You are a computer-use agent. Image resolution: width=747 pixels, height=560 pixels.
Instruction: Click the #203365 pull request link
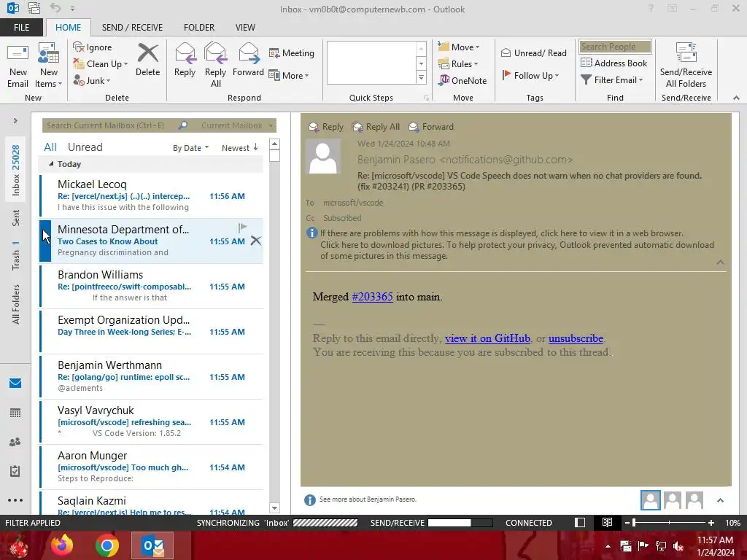(x=373, y=297)
